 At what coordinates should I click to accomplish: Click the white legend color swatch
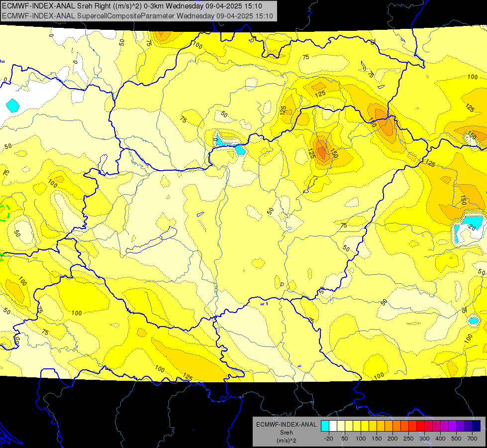click(x=333, y=426)
